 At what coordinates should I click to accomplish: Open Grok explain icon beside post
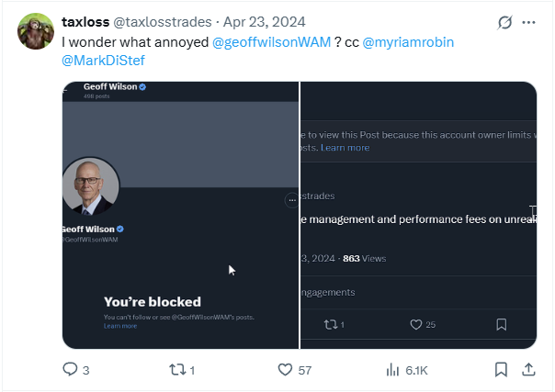coord(504,22)
